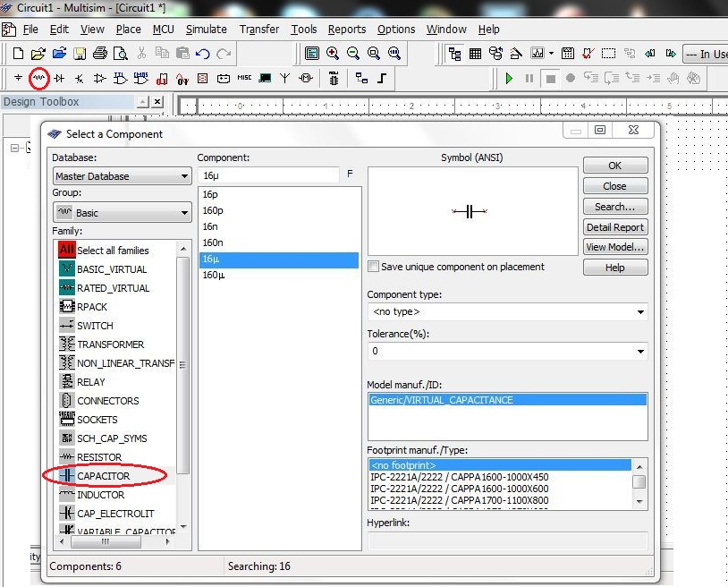The height and width of the screenshot is (587, 728).
Task: Expand the Tolerance(%) dropdown
Action: 640,351
